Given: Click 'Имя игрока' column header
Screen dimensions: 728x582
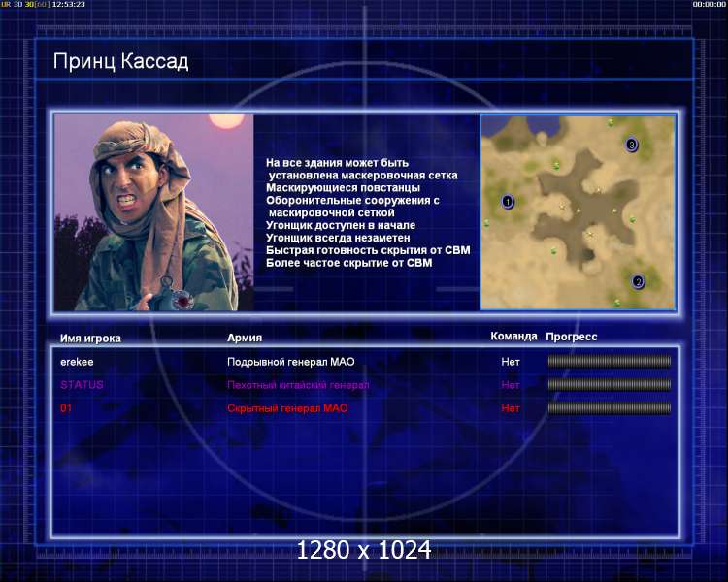Looking at the screenshot, I should click(90, 339).
